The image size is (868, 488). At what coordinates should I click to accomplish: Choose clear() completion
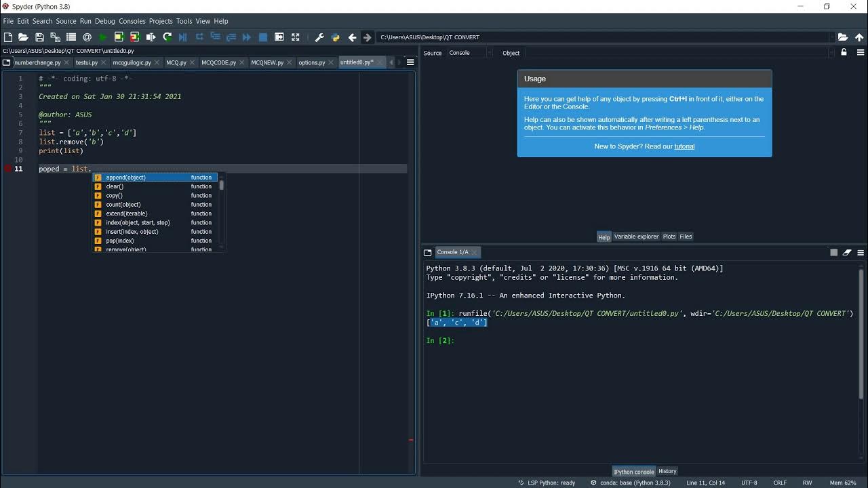coord(155,186)
